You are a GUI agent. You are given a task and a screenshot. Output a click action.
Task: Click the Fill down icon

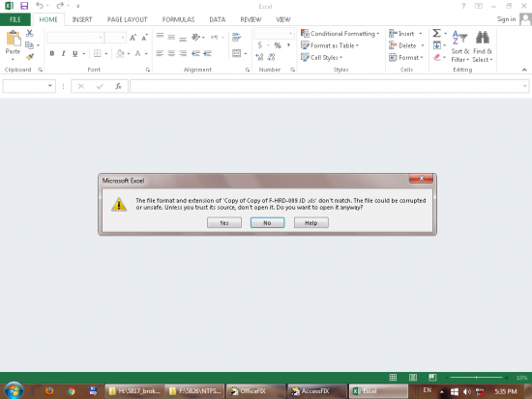tap(437, 45)
